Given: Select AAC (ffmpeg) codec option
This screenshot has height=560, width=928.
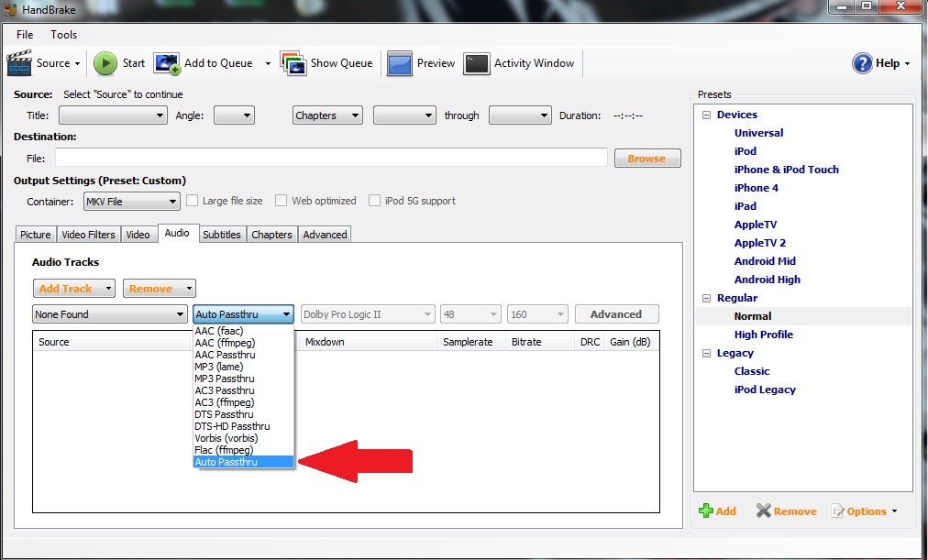Looking at the screenshot, I should 243,343.
